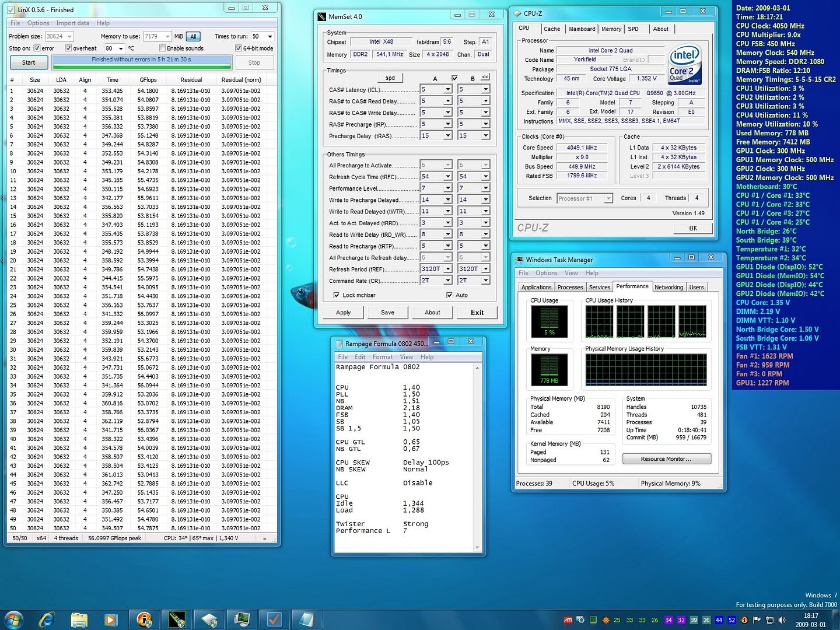The image size is (840, 630).
Task: Click MemSet spd button
Action: coord(390,78)
